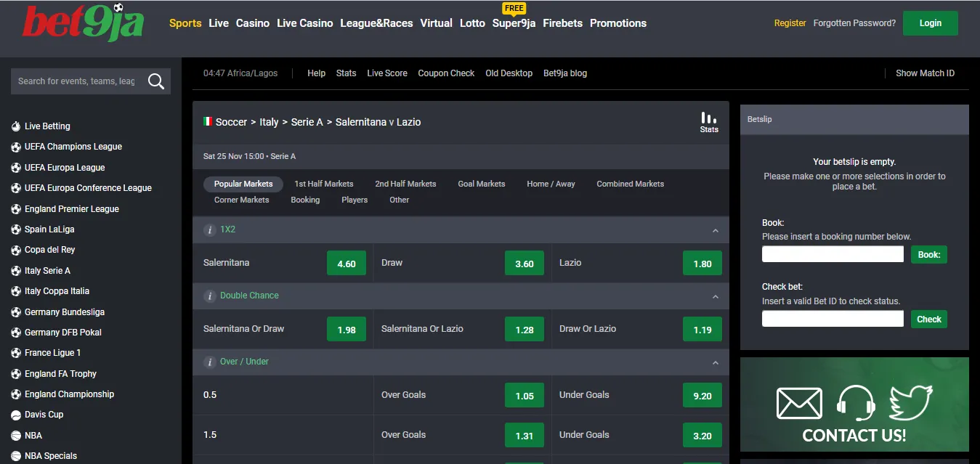Click the envelope contact icon
980x464 pixels.
799,402
